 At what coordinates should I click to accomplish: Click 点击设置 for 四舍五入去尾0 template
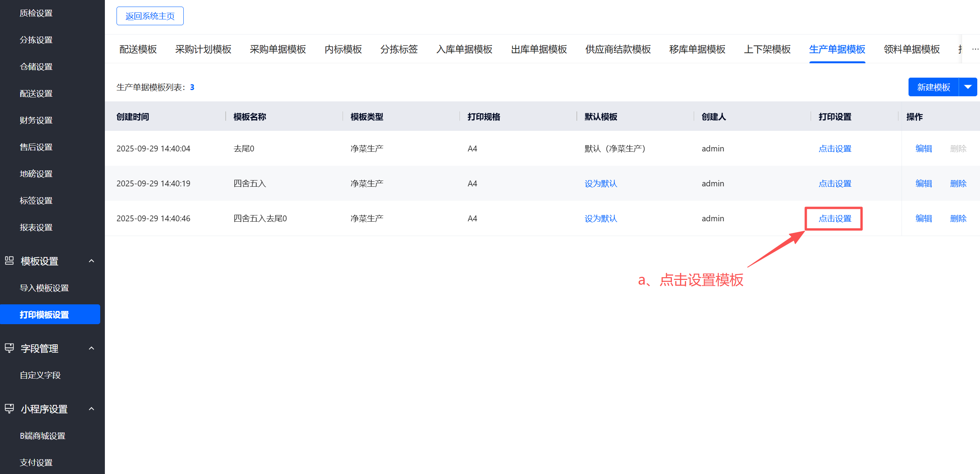click(x=835, y=219)
